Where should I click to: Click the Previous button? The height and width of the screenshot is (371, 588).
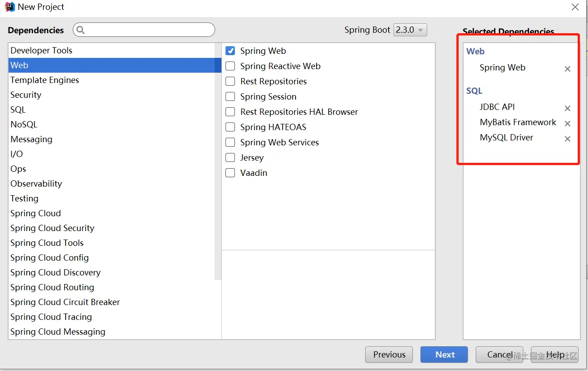389,354
